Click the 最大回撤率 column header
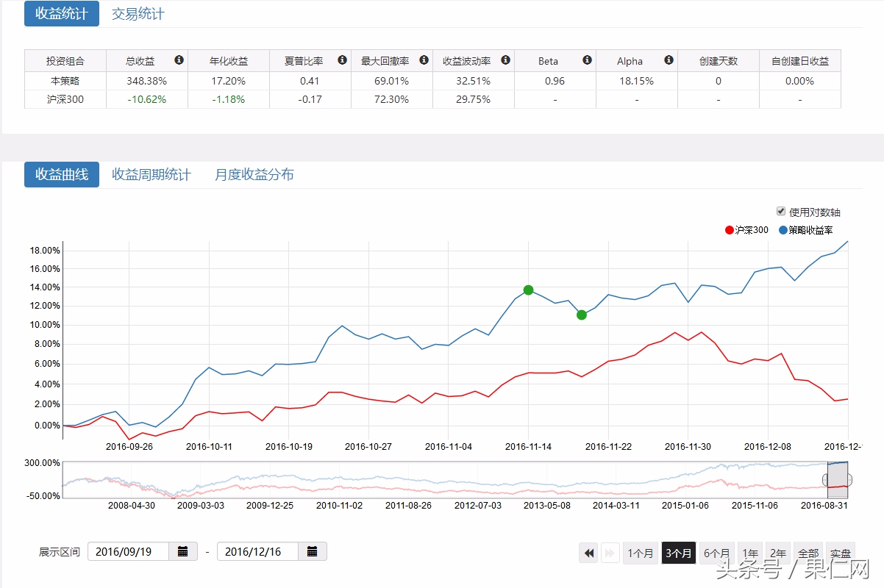Image resolution: width=884 pixels, height=588 pixels. pos(391,61)
